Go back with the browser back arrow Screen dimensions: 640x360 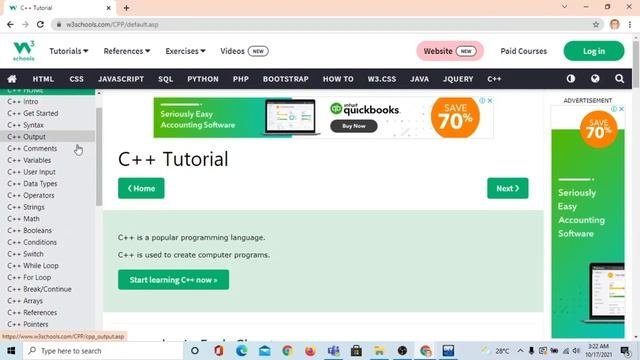click(x=10, y=24)
